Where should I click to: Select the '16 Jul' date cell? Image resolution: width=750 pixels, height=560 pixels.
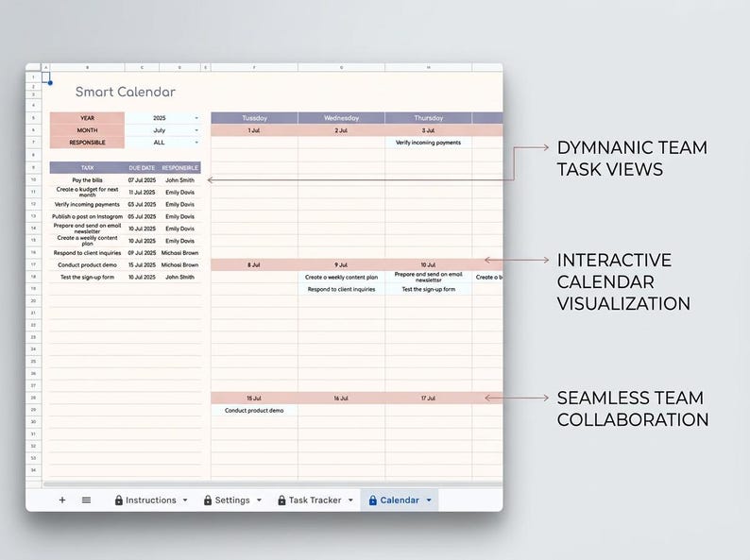click(x=341, y=398)
